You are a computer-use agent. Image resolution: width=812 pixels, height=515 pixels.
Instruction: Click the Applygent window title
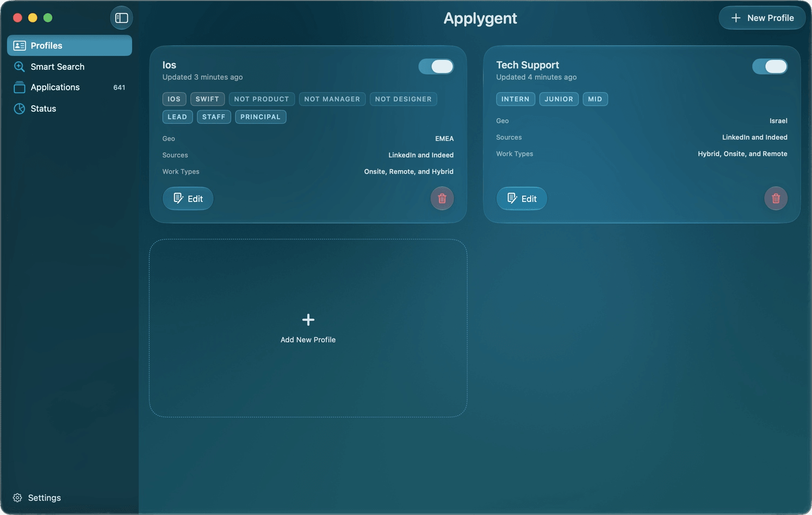pyautogui.click(x=480, y=19)
